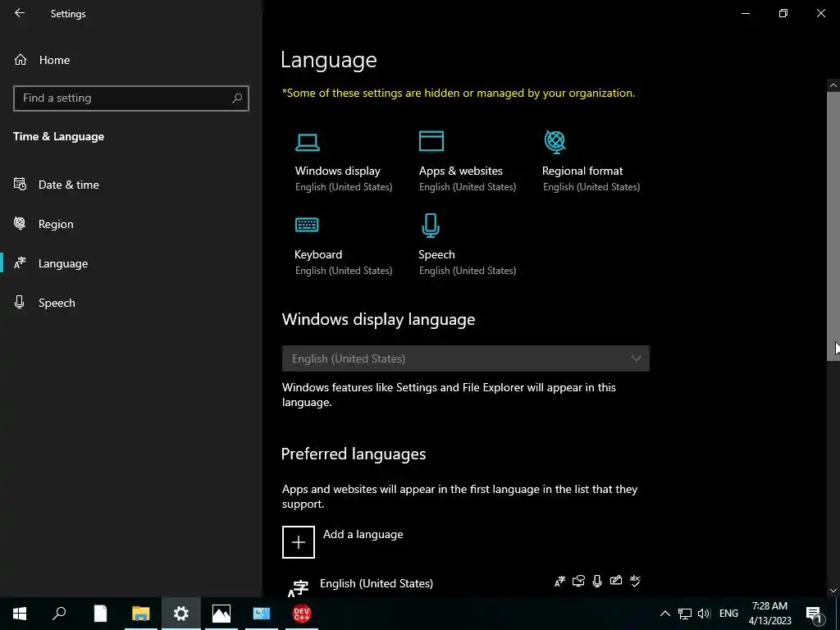Click the Speech microphone tile icon
The height and width of the screenshot is (630, 840).
pos(431,225)
